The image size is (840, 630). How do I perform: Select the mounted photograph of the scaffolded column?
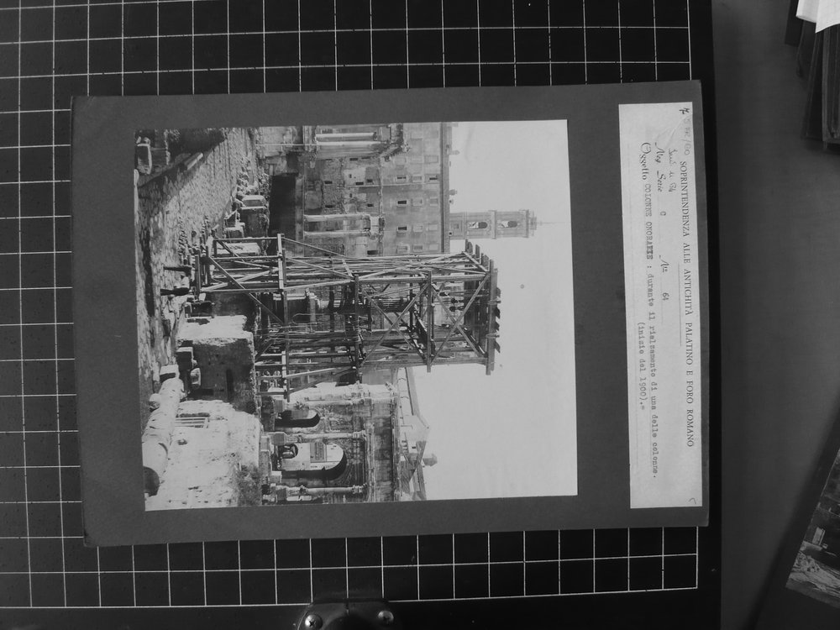356,315
